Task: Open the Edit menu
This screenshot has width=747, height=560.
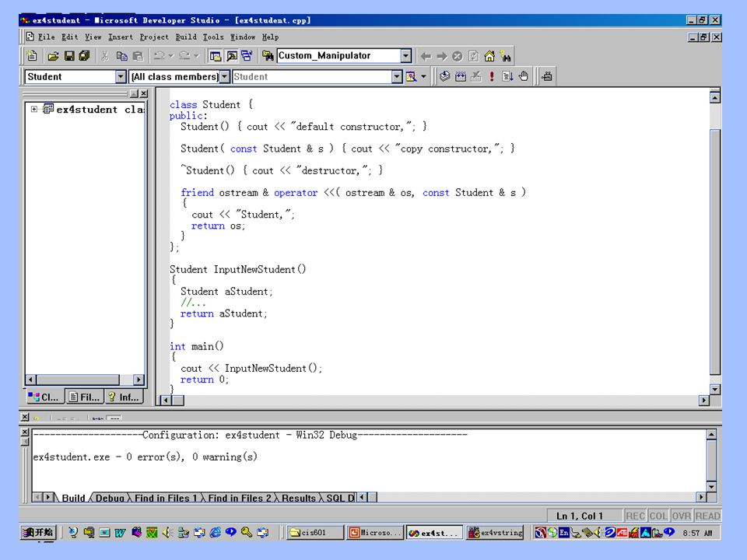Action: pyautogui.click(x=69, y=37)
